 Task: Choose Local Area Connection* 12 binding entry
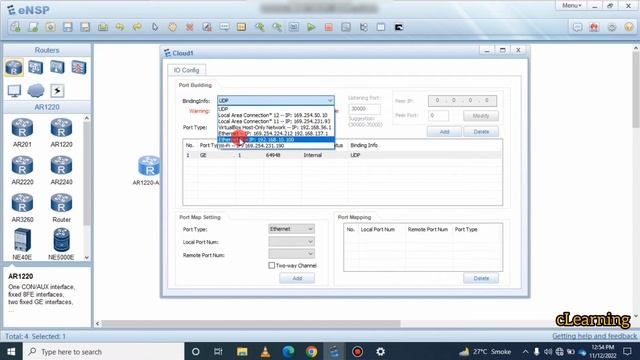276,115
